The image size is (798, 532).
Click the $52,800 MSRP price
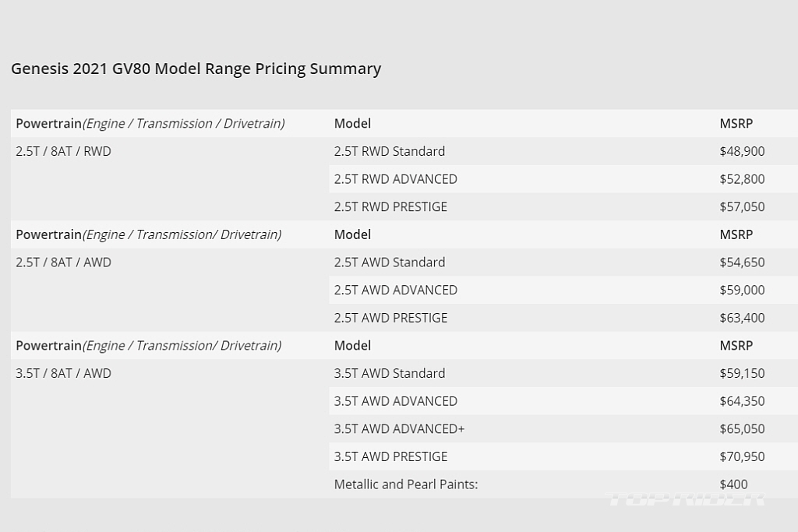(x=742, y=179)
